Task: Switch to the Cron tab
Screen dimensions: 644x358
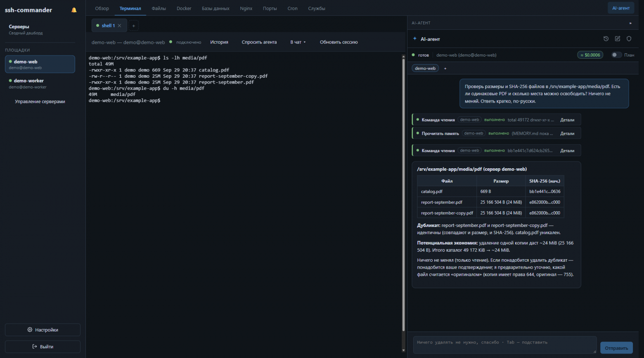Action: pos(293,8)
